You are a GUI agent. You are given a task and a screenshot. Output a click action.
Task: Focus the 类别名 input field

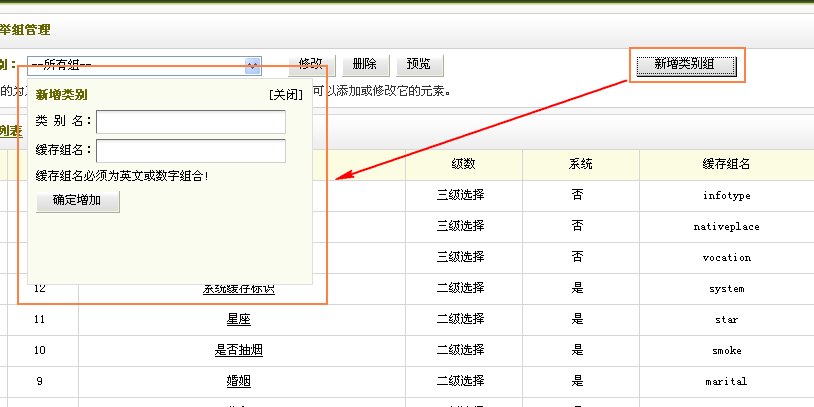pyautogui.click(x=191, y=121)
